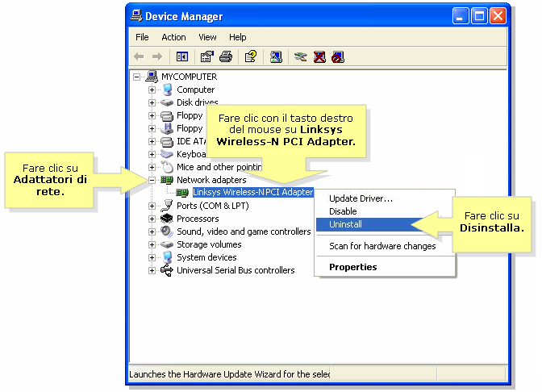Expand the System devices category
The height and width of the screenshot is (392, 542).
pyautogui.click(x=152, y=257)
